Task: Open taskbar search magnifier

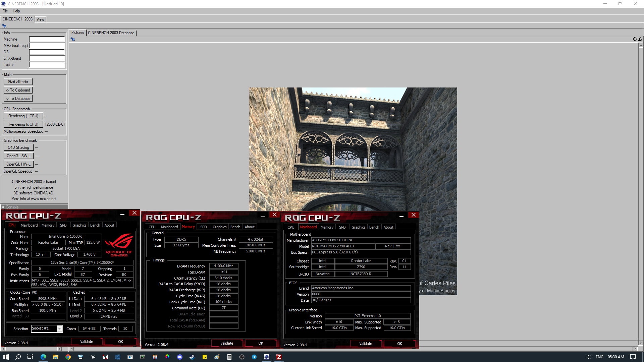Action: pyautogui.click(x=18, y=357)
